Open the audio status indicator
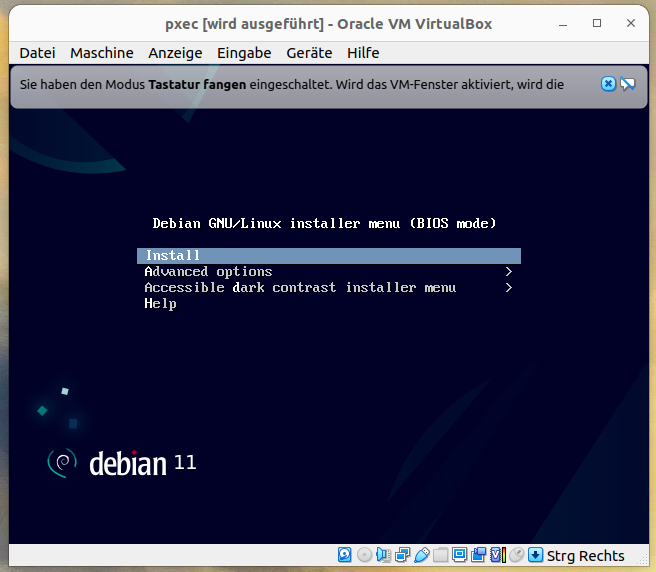This screenshot has width=656, height=572. [x=383, y=555]
